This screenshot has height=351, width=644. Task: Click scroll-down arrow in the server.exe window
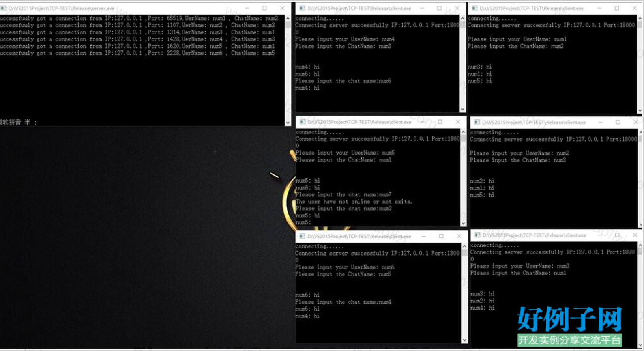coord(288,123)
